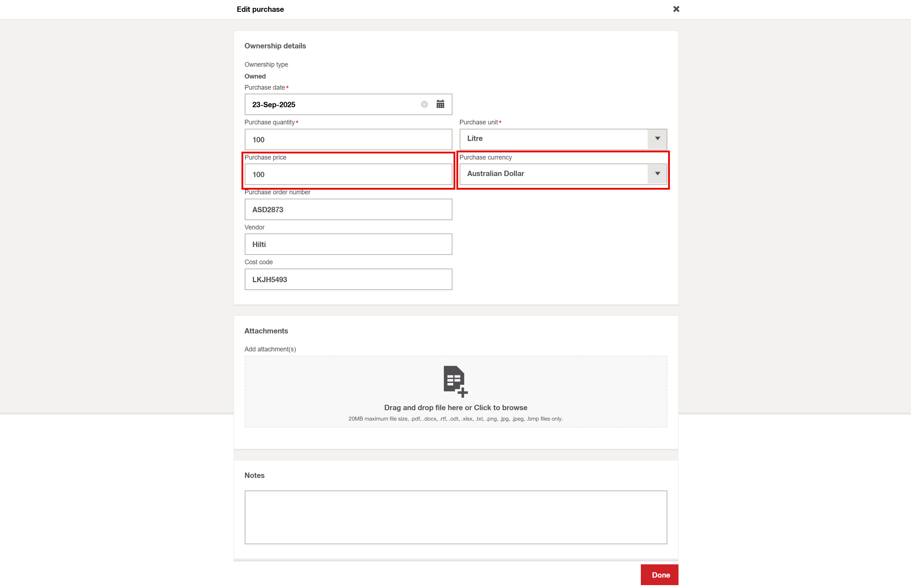This screenshot has width=911, height=588.
Task: Click the add attachment file icon
Action: coord(455,381)
